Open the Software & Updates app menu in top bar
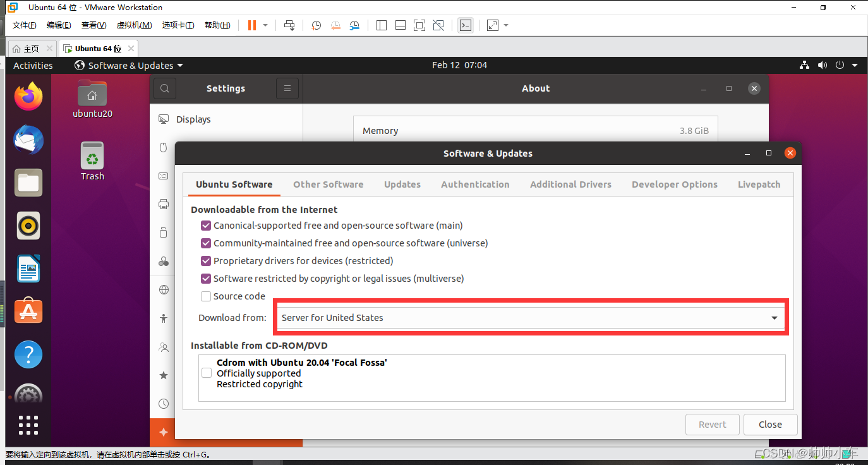The width and height of the screenshot is (868, 465). (129, 65)
